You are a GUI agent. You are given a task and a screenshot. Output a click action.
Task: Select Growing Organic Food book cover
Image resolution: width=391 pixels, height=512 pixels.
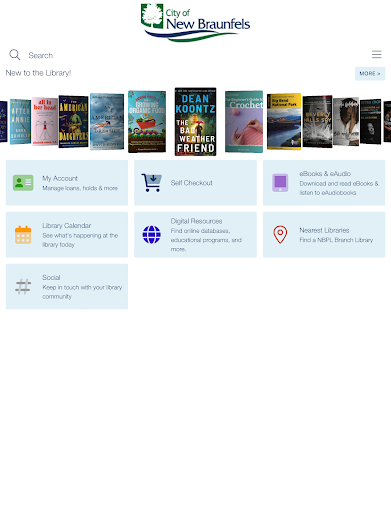[147, 122]
